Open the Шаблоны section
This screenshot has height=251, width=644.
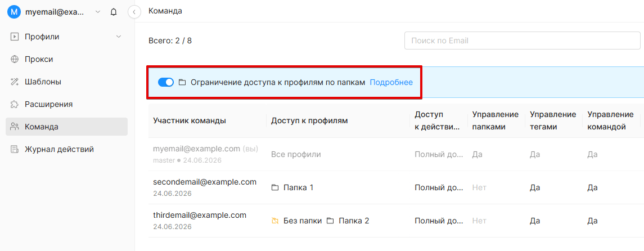[x=66, y=82]
